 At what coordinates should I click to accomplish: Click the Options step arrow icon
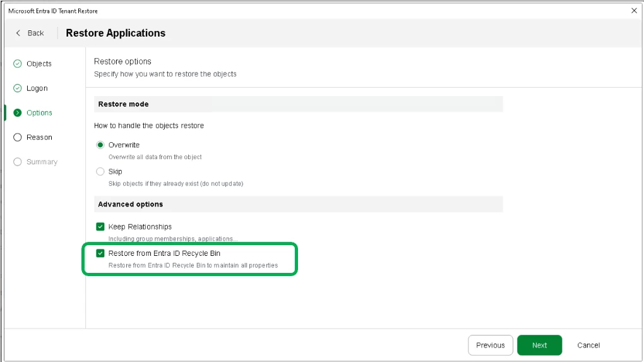click(x=17, y=112)
